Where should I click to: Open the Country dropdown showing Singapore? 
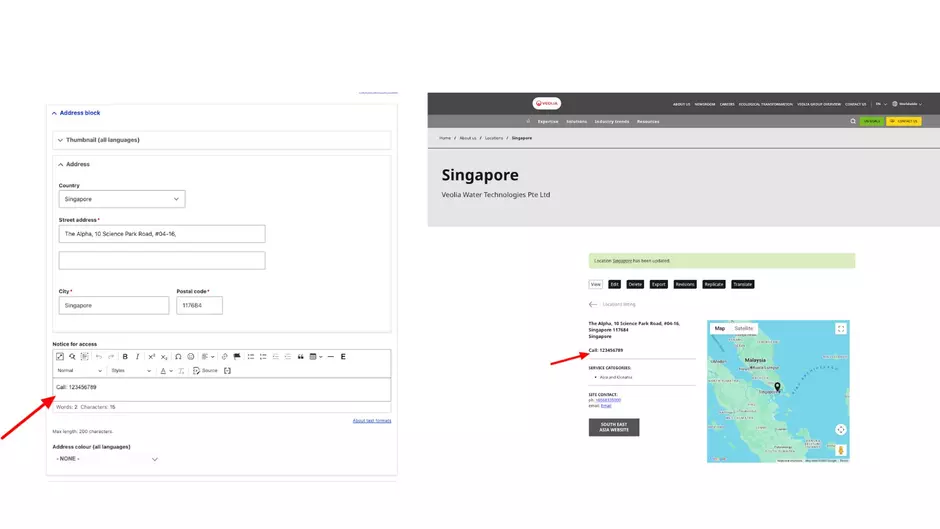pyautogui.click(x=122, y=199)
